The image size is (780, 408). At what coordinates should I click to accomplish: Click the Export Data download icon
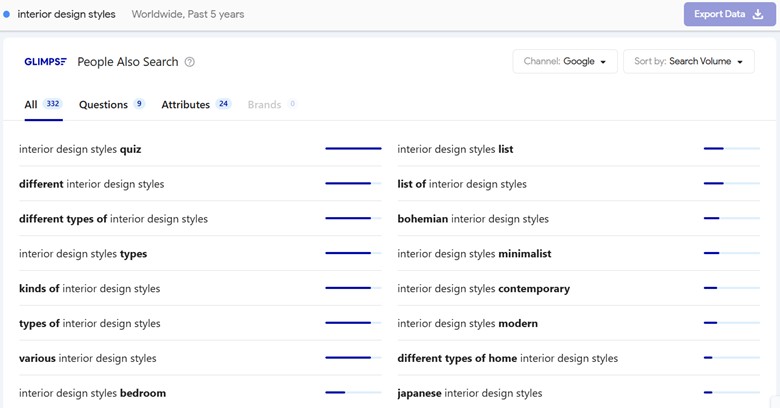(758, 14)
